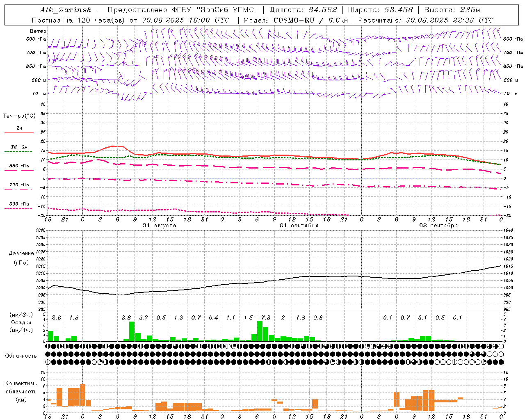
Task: Click the forecast start 30.08.2025 18:00 UTC text
Action: pos(186,20)
